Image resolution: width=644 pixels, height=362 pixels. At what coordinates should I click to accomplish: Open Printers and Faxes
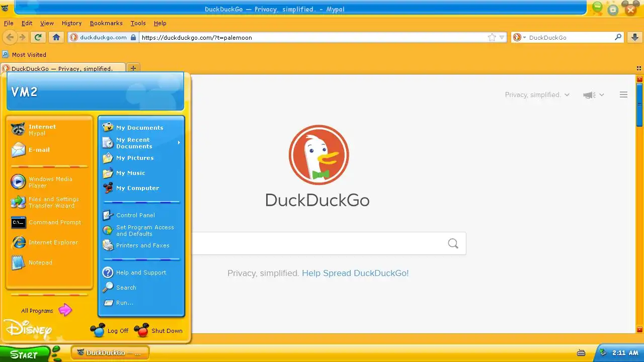click(x=141, y=245)
